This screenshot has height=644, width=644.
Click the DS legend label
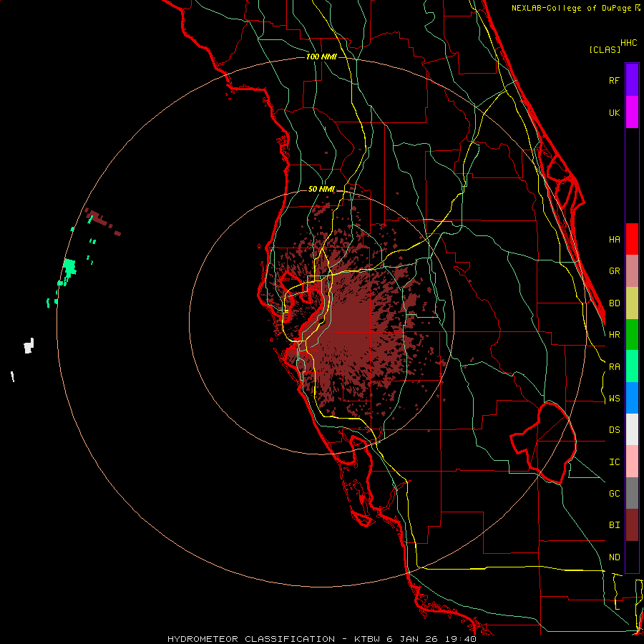coord(614,430)
